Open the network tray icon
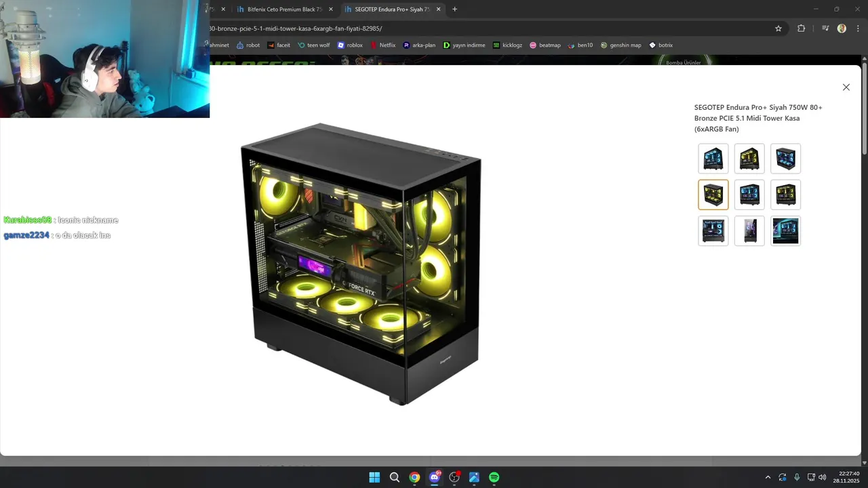Viewport: 868px width, 488px height. pos(811,477)
